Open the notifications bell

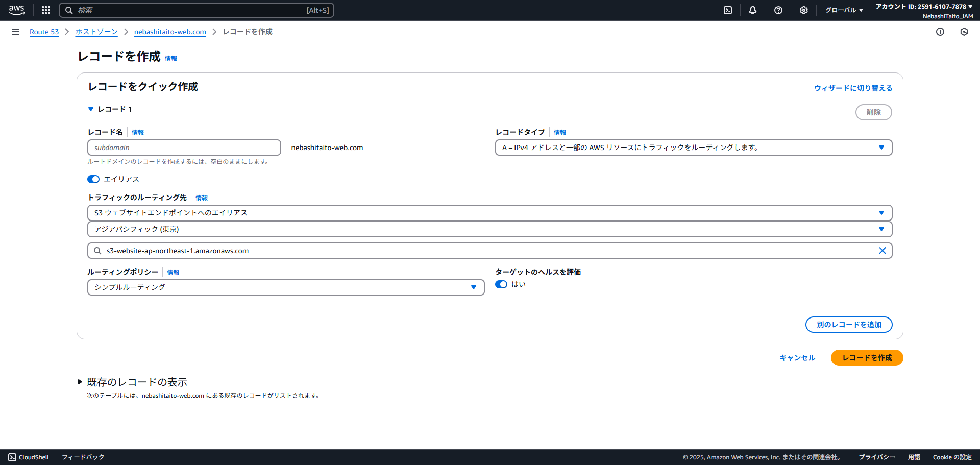coord(753,10)
